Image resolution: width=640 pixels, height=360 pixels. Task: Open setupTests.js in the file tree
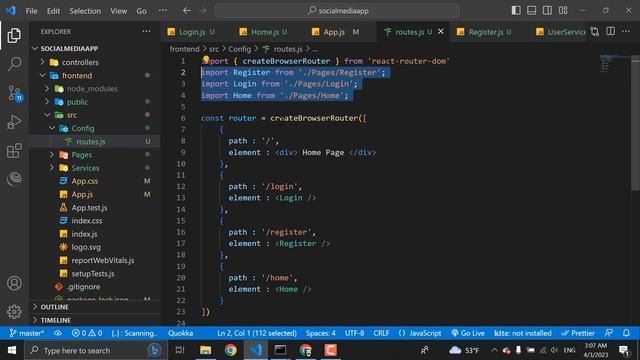click(x=93, y=273)
